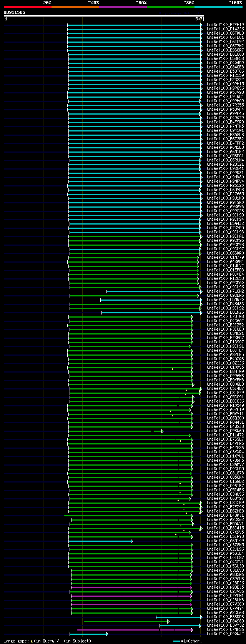Open the UniRef100_Q7XYP5 entry
The width and height of the screenshot is (246, 644).
(x=225, y=228)
